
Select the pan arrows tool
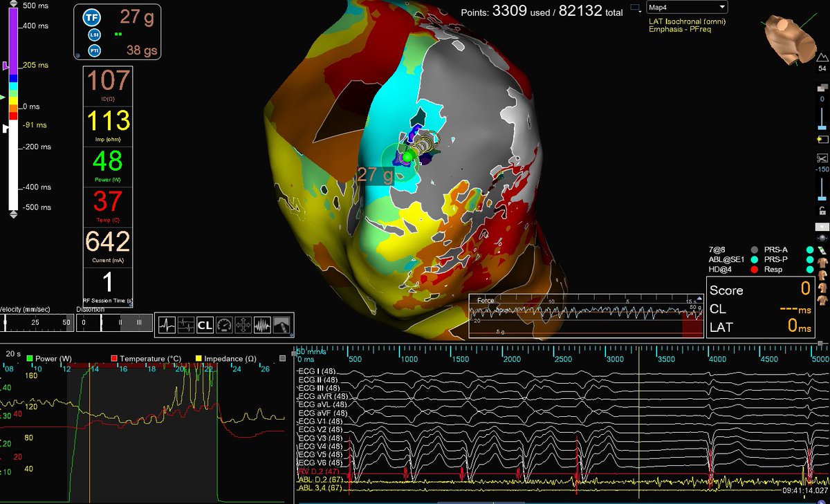pos(242,325)
